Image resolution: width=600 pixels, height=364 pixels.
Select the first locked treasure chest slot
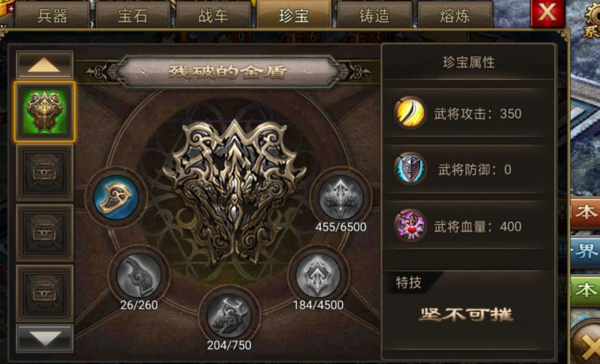click(x=45, y=173)
